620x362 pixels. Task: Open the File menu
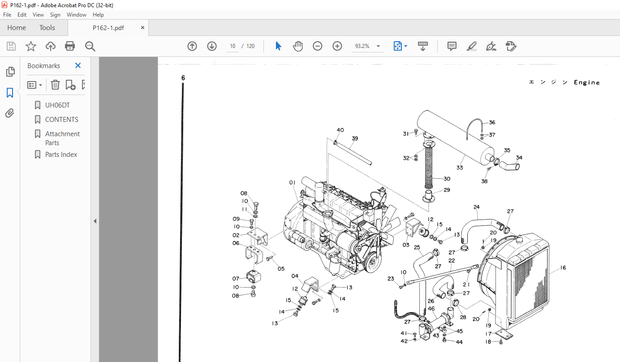7,15
